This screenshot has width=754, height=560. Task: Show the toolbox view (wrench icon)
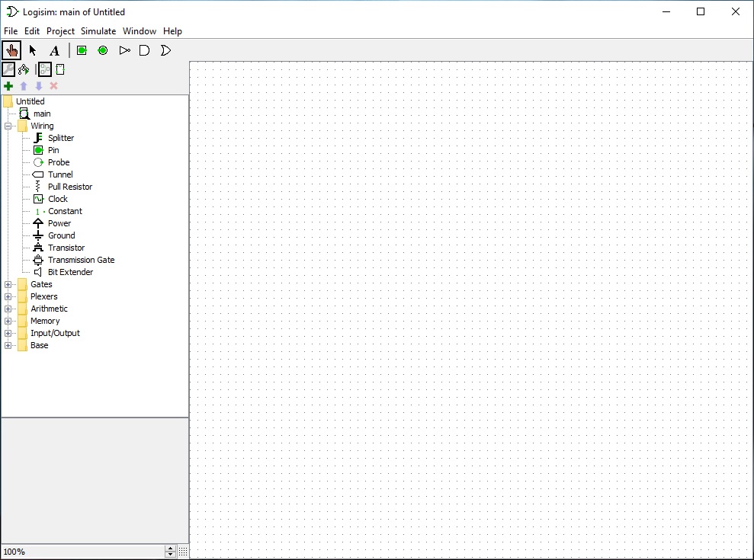pyautogui.click(x=8, y=69)
